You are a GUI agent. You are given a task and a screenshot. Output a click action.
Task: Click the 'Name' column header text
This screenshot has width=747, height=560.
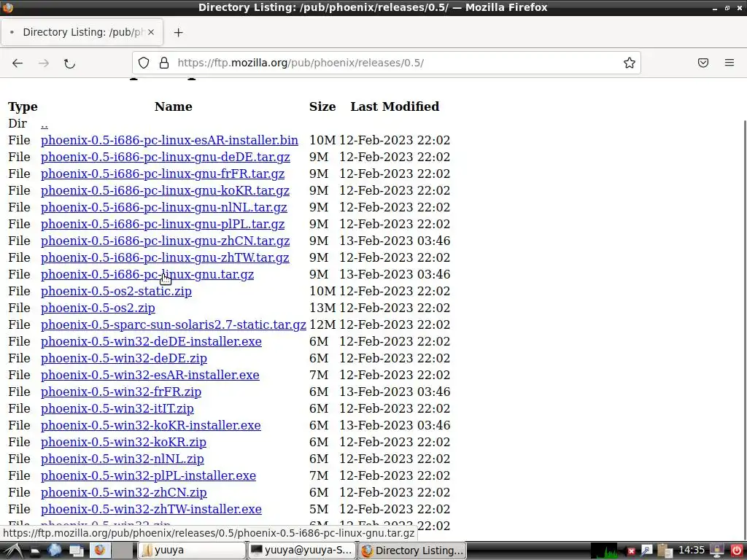[x=174, y=106]
